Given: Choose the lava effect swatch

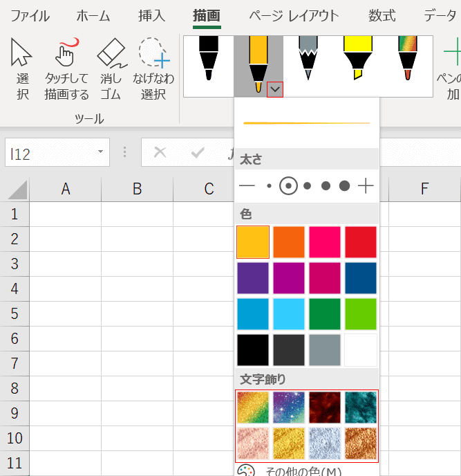Looking at the screenshot, I should click(x=325, y=408).
